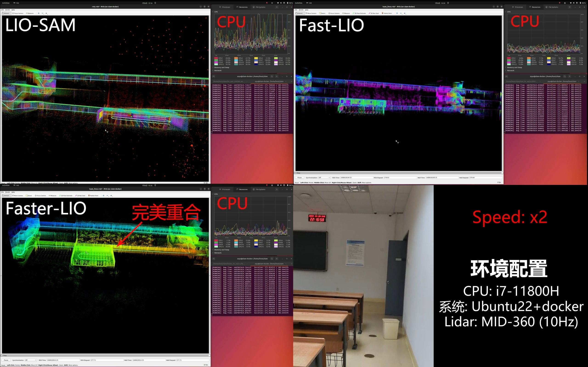This screenshot has width=588, height=367.
Task: Open Synchronization dropdown in Faster-LIO Time panel
Action: 31,360
